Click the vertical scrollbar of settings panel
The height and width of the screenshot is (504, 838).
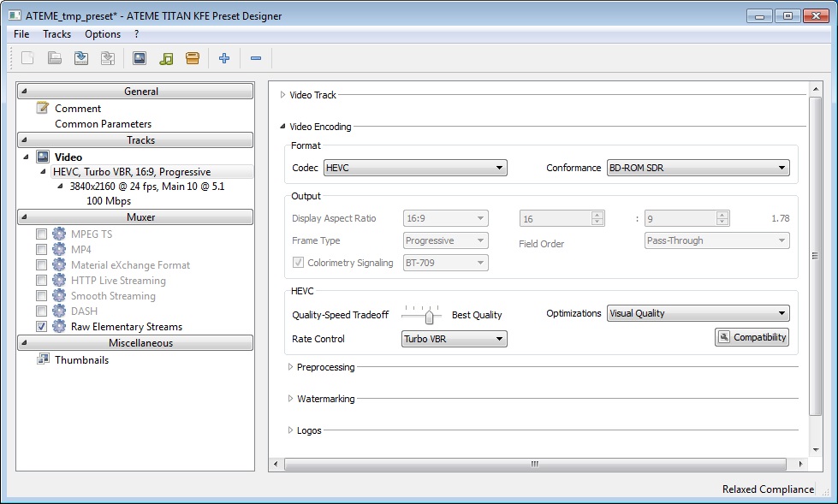click(x=815, y=256)
